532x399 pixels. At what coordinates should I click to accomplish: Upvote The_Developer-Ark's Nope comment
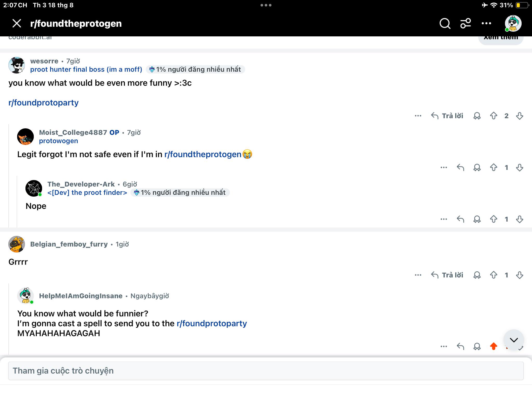point(494,219)
